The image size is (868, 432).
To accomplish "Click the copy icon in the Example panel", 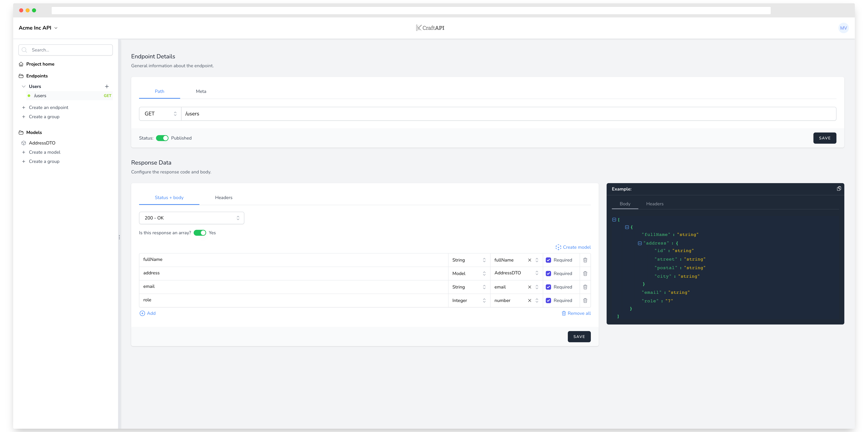I will point(839,188).
